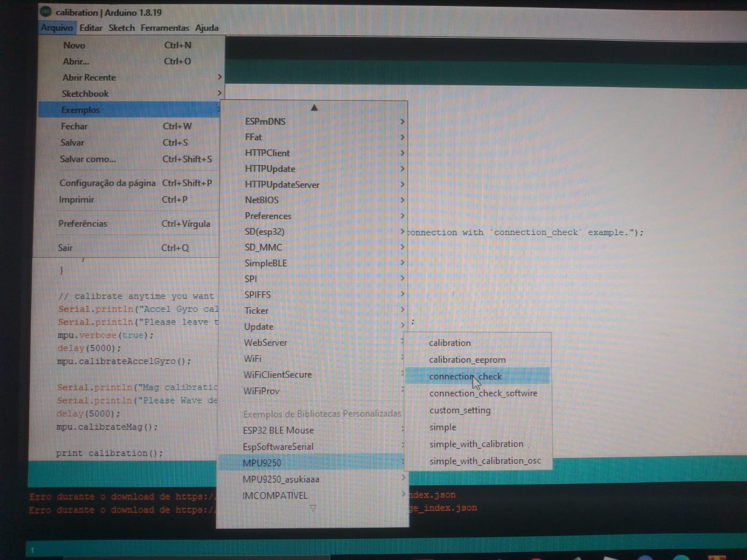Choose Sair to quit Arduino
This screenshot has width=747, height=560.
coord(126,248)
